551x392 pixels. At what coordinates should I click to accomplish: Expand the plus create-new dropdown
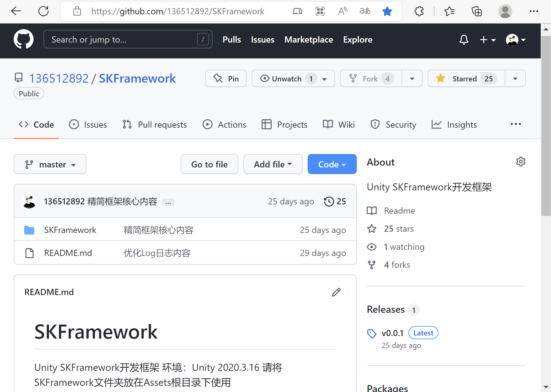[488, 40]
